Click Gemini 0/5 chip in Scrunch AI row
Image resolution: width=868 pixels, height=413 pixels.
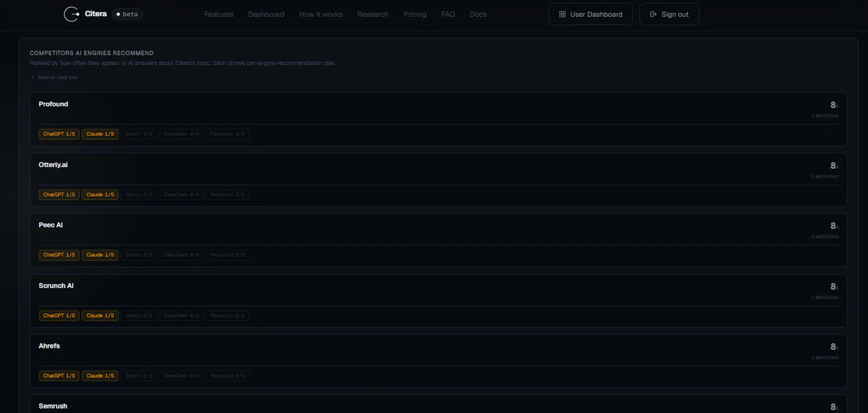tap(139, 316)
